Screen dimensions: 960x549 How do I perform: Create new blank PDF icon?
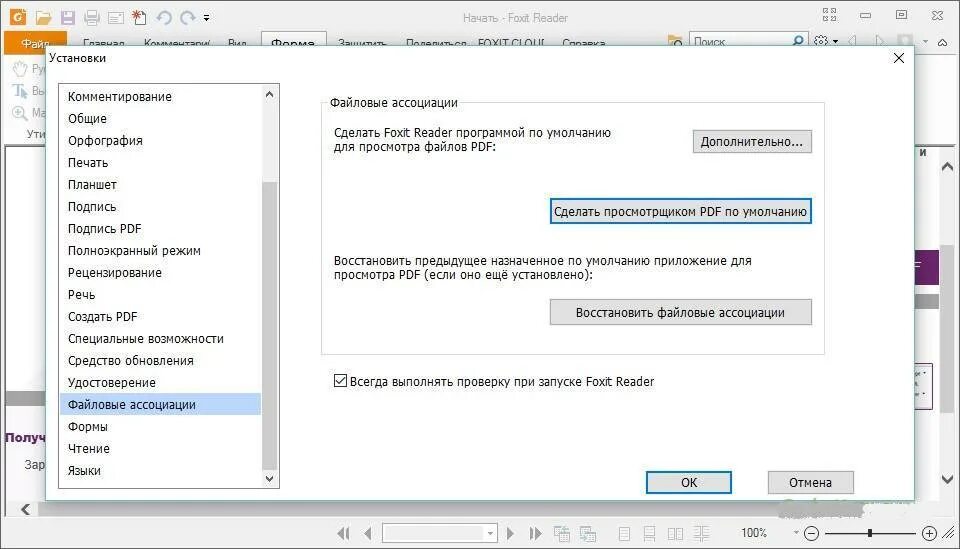point(140,18)
